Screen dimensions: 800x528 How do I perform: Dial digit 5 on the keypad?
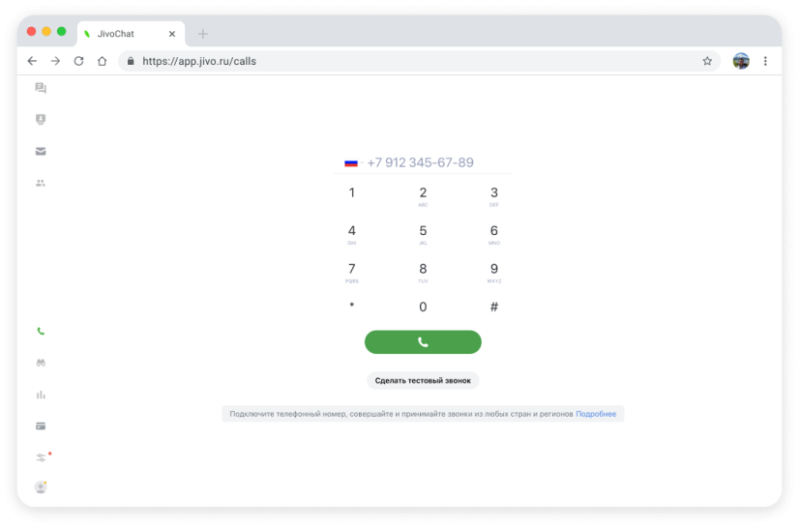423,234
